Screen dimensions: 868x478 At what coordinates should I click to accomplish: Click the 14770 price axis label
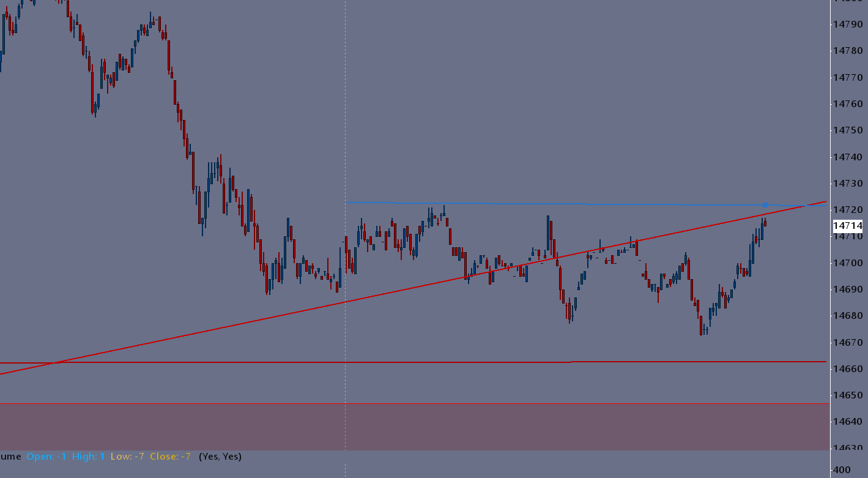848,78
